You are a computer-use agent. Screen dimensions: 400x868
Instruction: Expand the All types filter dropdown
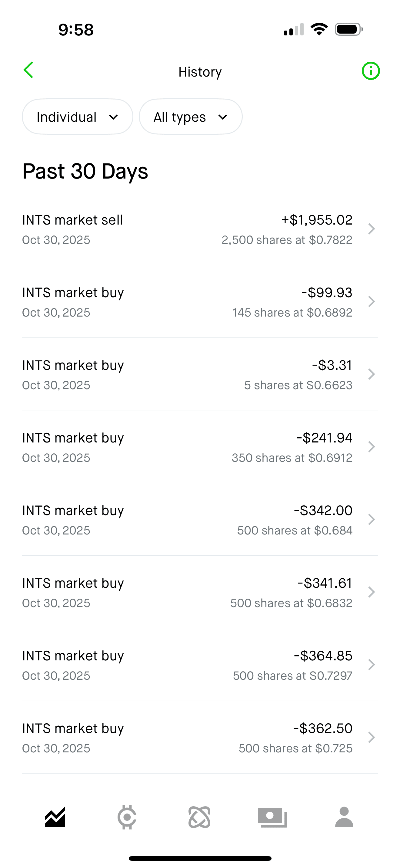click(x=191, y=117)
